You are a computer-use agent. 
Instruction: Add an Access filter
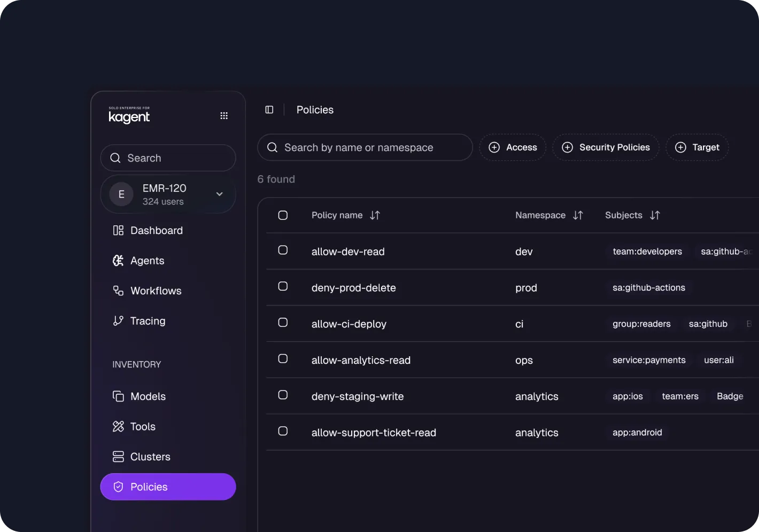coord(513,147)
